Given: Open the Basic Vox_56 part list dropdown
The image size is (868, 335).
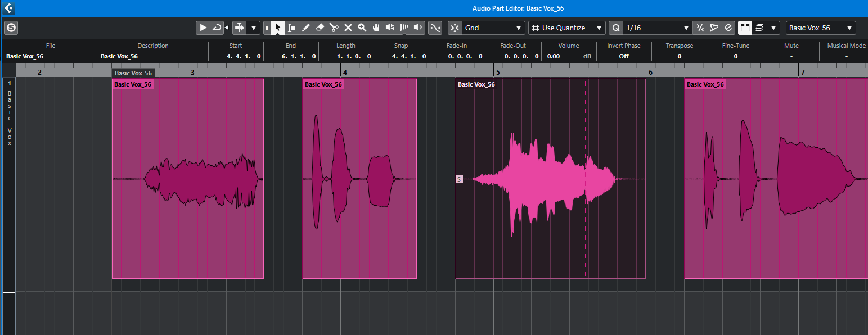Looking at the screenshot, I should [x=821, y=28].
